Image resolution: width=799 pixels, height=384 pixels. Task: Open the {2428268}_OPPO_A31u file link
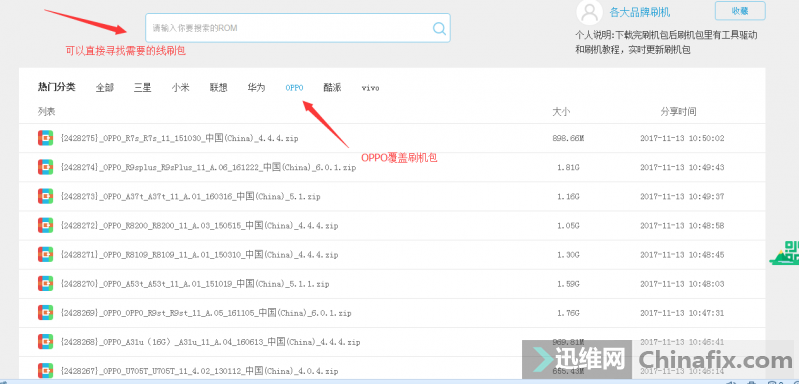(x=210, y=342)
